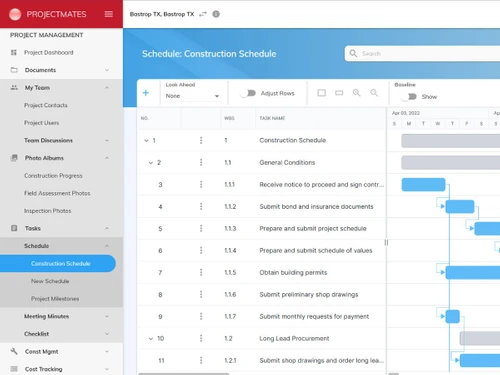Click the Documents folder icon
500x375 pixels.
[14, 70]
